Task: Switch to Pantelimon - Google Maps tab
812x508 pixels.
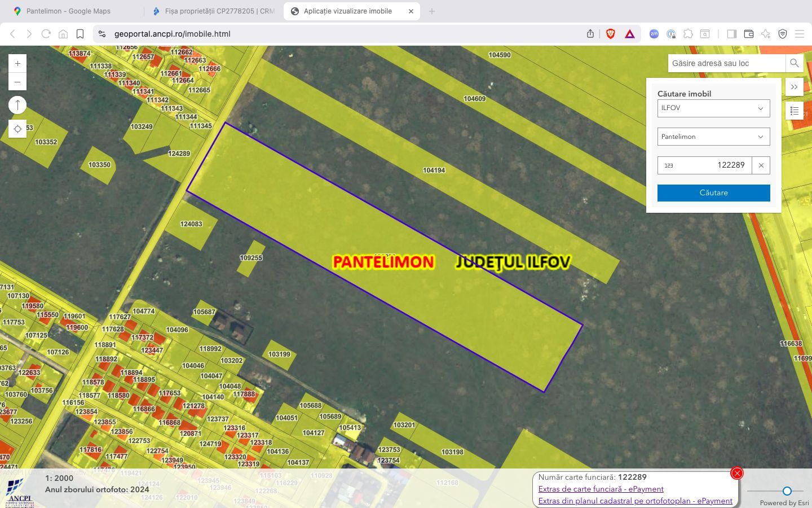Action: (x=68, y=11)
